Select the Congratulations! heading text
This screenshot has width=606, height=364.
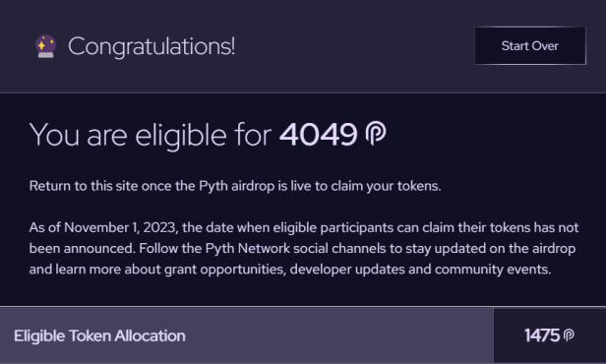(x=151, y=47)
